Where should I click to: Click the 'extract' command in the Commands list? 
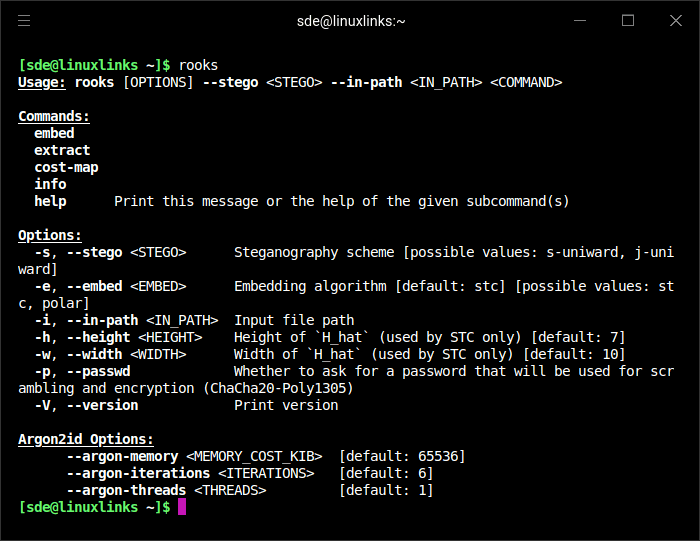tap(62, 150)
